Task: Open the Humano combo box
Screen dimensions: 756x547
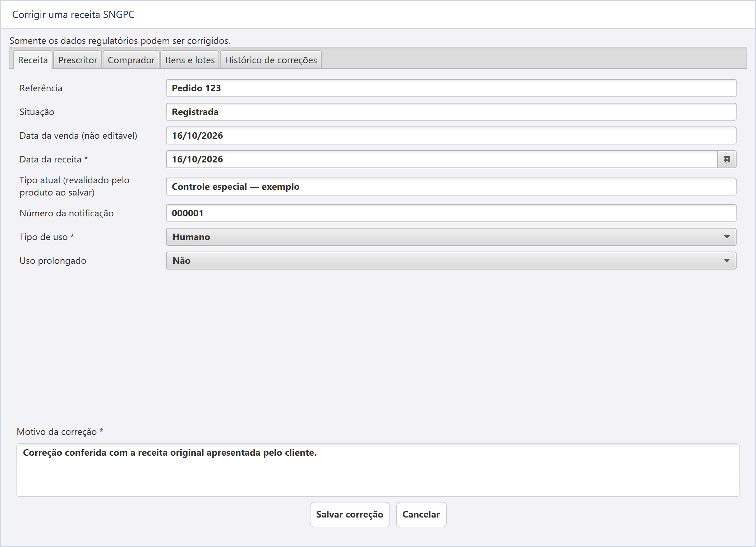Action: tap(451, 237)
